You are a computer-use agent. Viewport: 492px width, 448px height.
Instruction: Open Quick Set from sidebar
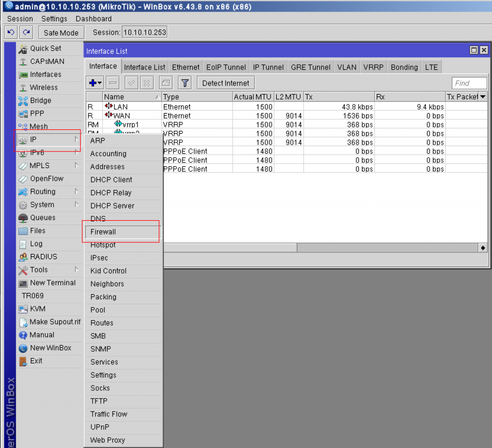coord(49,49)
